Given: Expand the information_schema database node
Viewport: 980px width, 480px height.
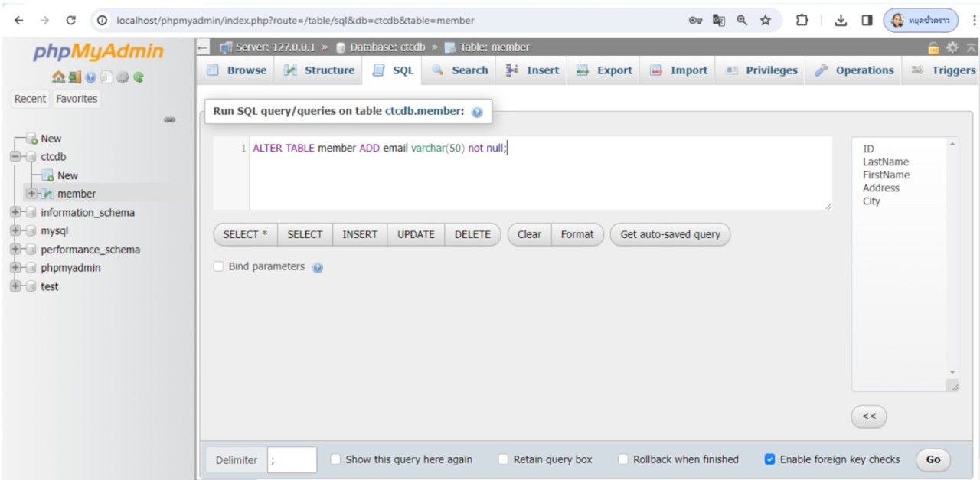Looking at the screenshot, I should tap(15, 213).
